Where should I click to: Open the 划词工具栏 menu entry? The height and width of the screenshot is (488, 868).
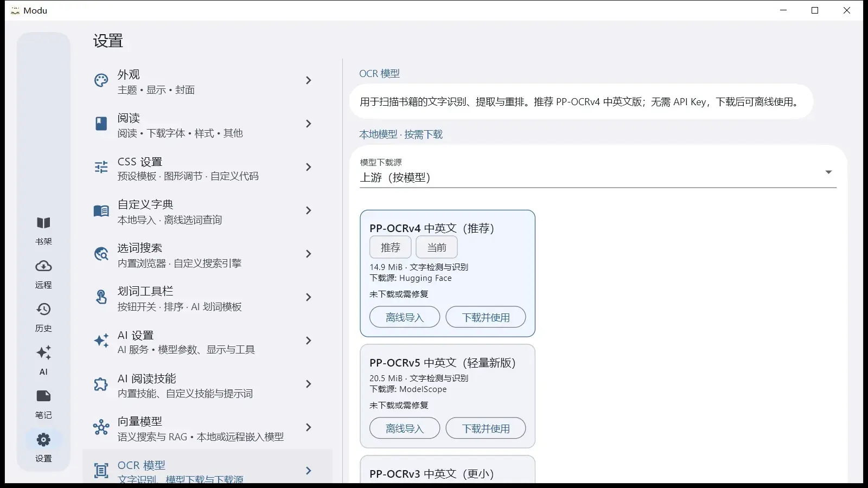[x=207, y=297]
